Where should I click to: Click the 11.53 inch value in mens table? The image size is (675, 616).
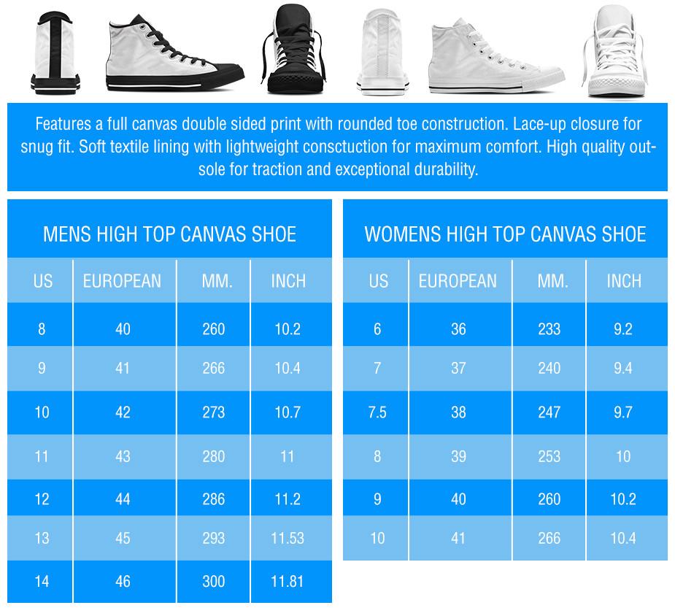(x=288, y=539)
